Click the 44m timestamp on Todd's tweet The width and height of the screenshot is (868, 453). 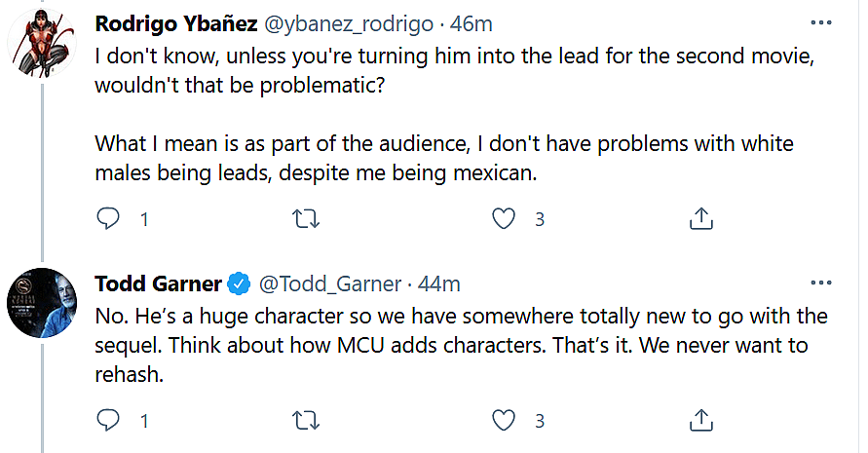(x=439, y=283)
